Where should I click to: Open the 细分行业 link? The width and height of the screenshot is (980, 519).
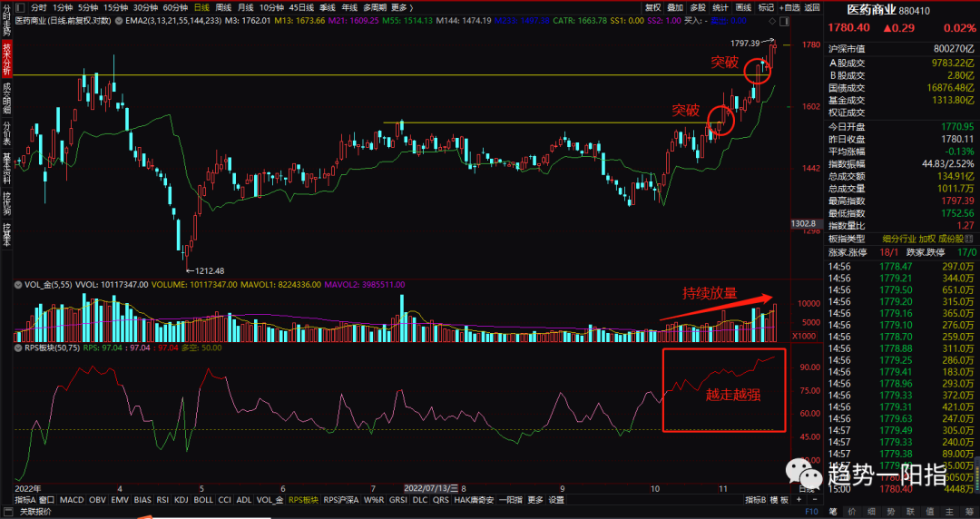(x=898, y=239)
